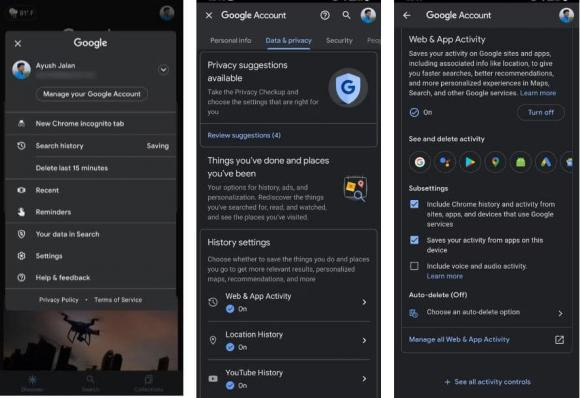Open New Chrome incognito tab
Screen dimensions: 580x398
pos(91,124)
